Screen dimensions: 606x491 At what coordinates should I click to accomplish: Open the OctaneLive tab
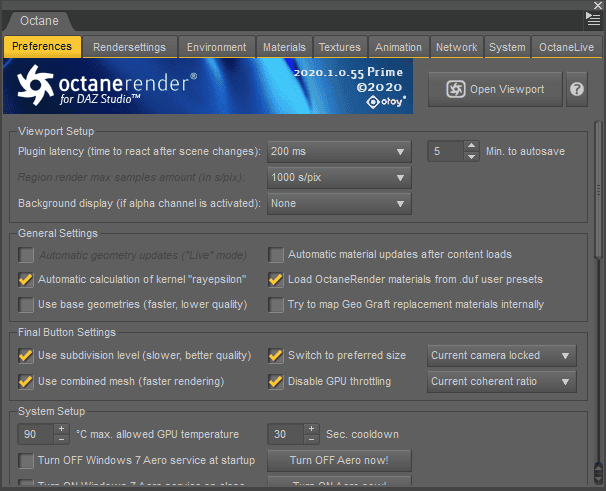[566, 47]
